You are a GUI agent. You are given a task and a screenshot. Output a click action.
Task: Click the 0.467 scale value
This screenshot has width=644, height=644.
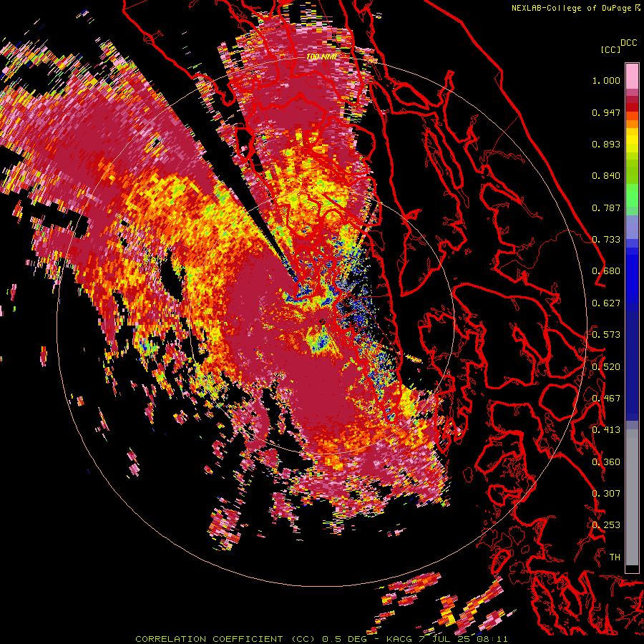pos(606,399)
